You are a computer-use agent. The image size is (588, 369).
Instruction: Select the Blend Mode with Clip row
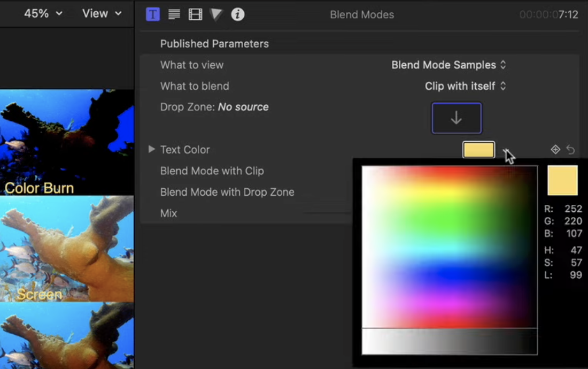pyautogui.click(x=212, y=171)
